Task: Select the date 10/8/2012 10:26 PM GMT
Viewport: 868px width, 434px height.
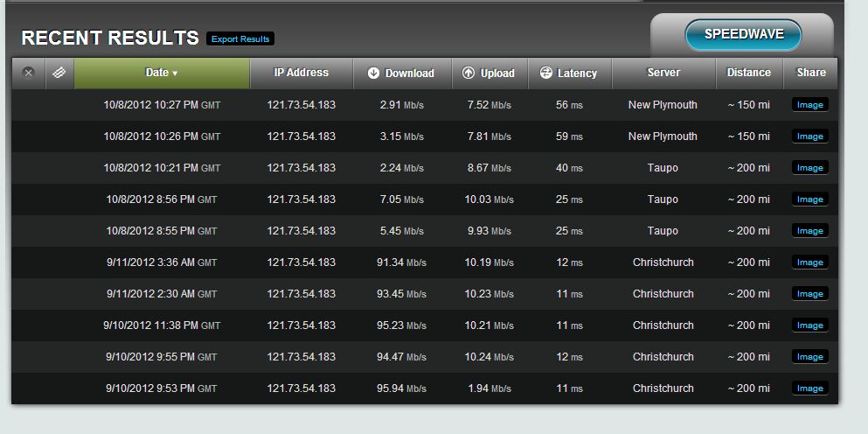Action: point(162,136)
